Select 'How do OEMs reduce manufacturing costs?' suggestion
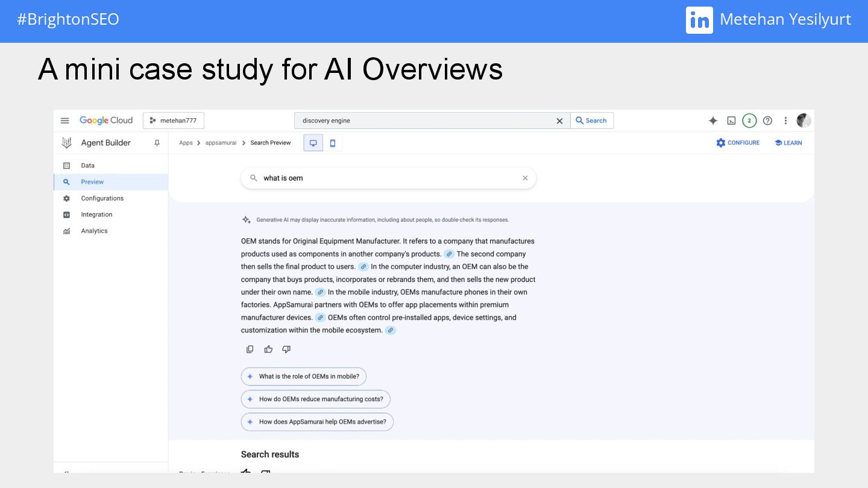Viewport: 868px width, 488px height. click(316, 399)
